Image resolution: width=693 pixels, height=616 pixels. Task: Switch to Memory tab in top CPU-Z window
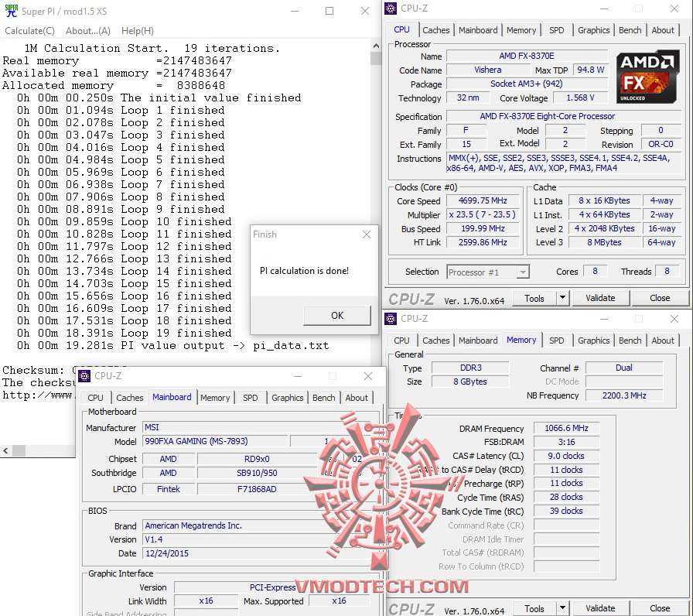point(521,30)
